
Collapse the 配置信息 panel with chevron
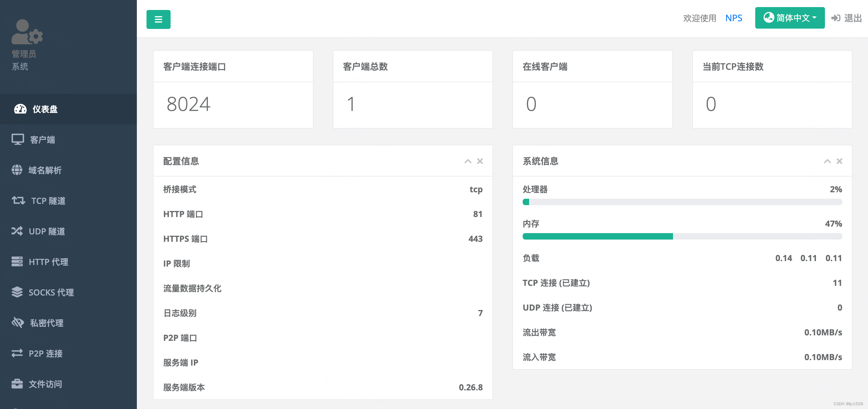(468, 161)
